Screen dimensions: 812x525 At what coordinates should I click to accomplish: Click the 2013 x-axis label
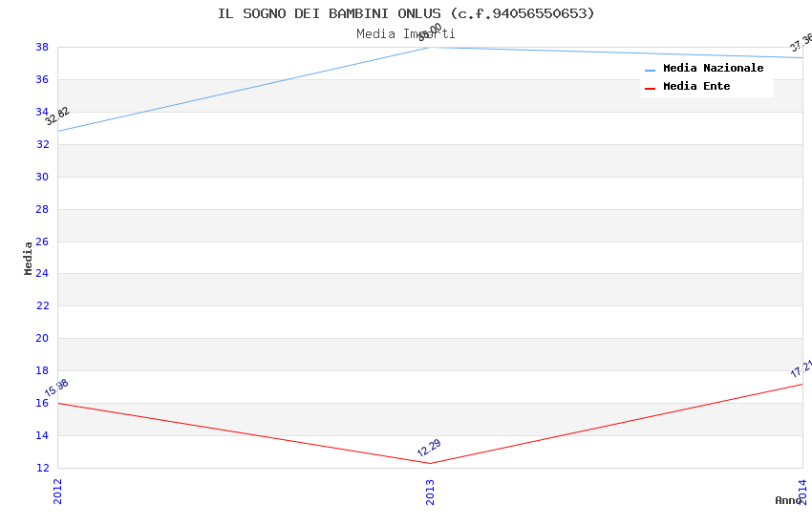click(x=430, y=492)
